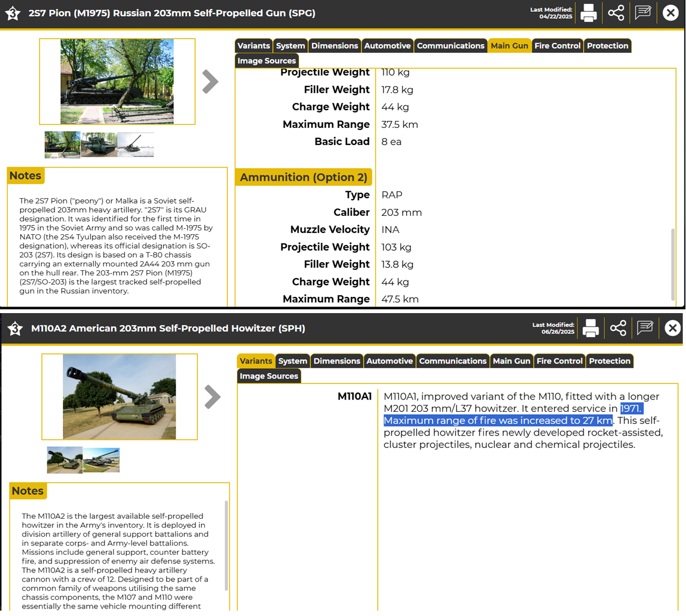The width and height of the screenshot is (686, 616).
Task: Open Main Gun tab in M110A2 panel
Action: 511,361
